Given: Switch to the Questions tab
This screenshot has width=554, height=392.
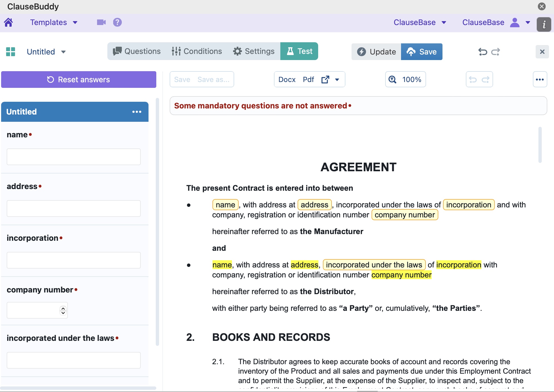Looking at the screenshot, I should click(137, 51).
